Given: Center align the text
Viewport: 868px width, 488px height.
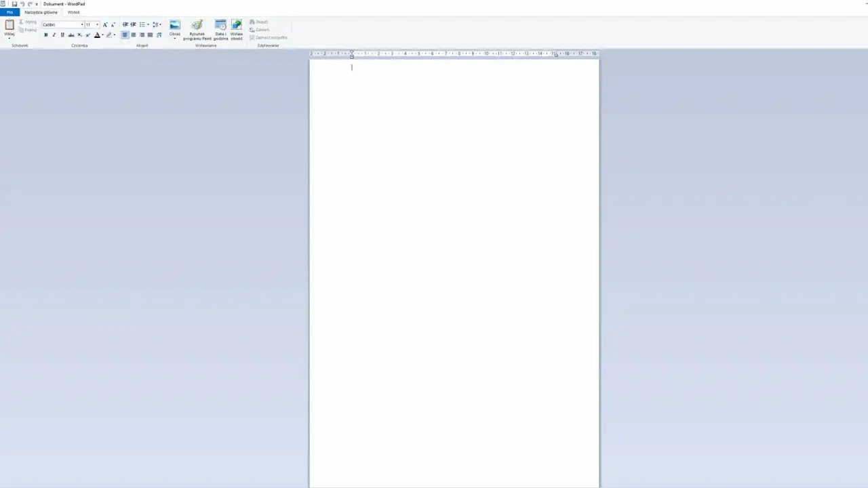Looking at the screenshot, I should coord(133,35).
